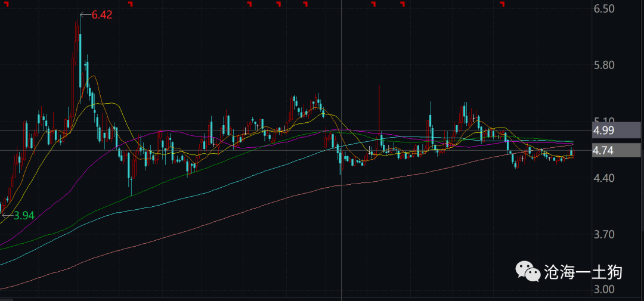
Task: Click the 3.00 price axis label
Action: (603, 290)
